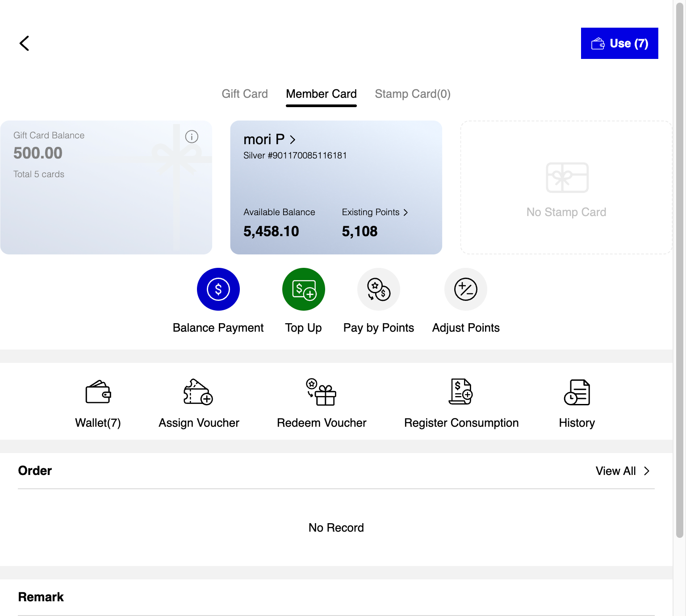Open the green Top Up icon
Screen dimensions: 686x616
point(304,289)
